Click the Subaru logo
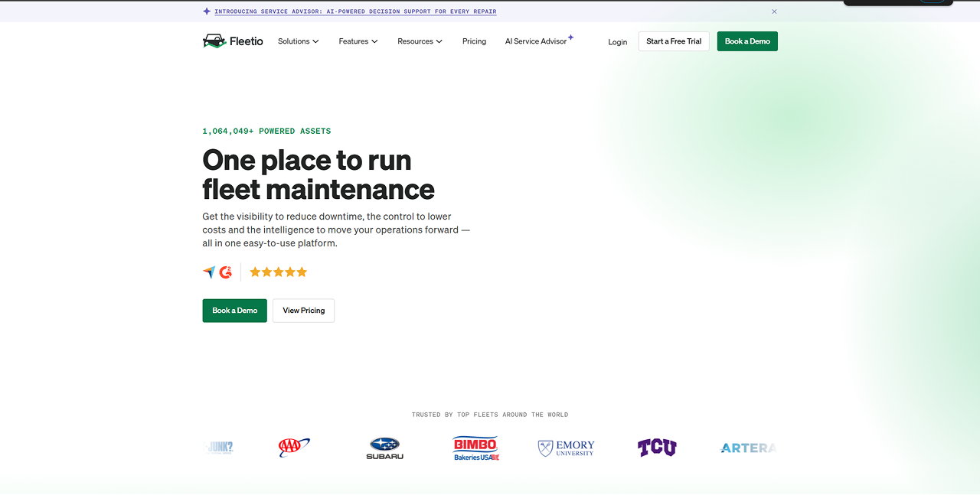 coord(384,448)
